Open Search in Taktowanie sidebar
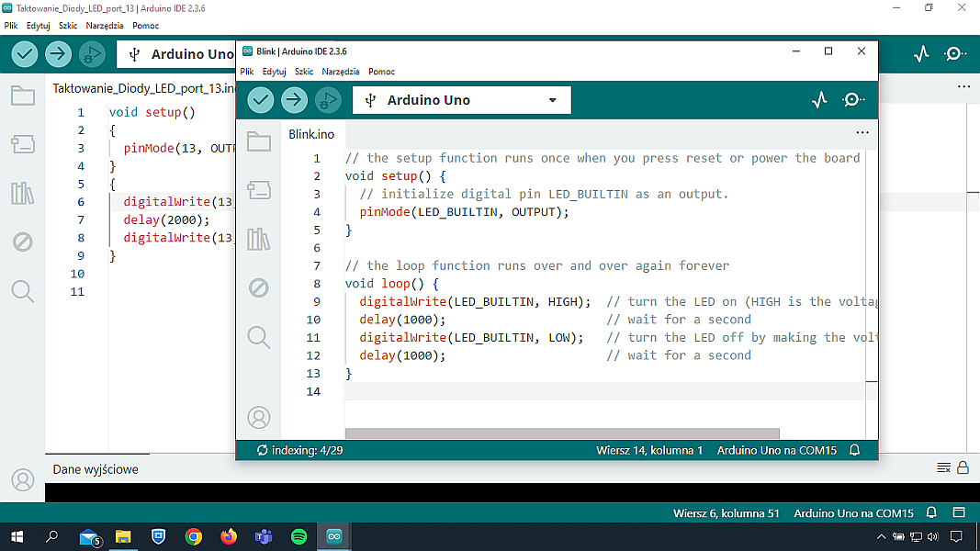The image size is (980, 551). pos(23,291)
